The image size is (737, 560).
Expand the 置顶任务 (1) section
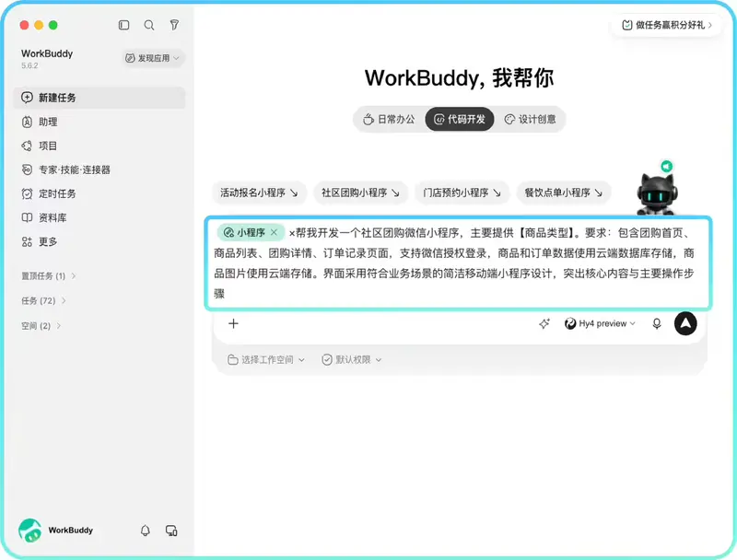(49, 275)
